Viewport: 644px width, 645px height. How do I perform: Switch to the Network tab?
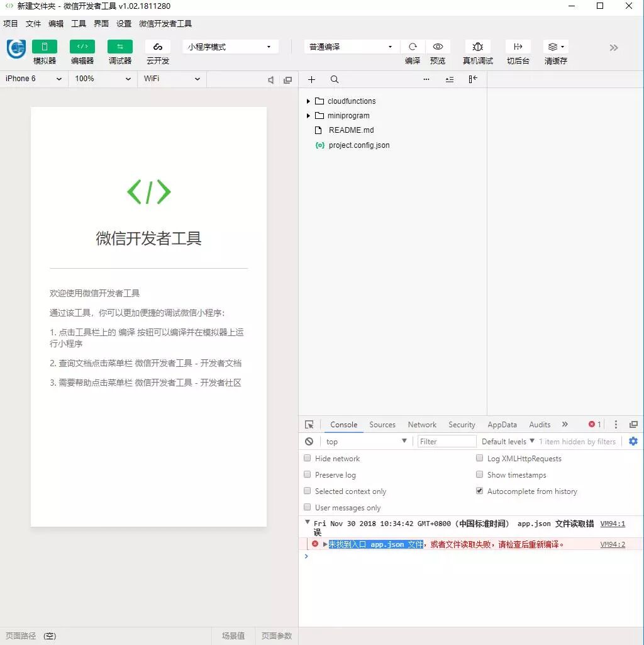click(422, 425)
